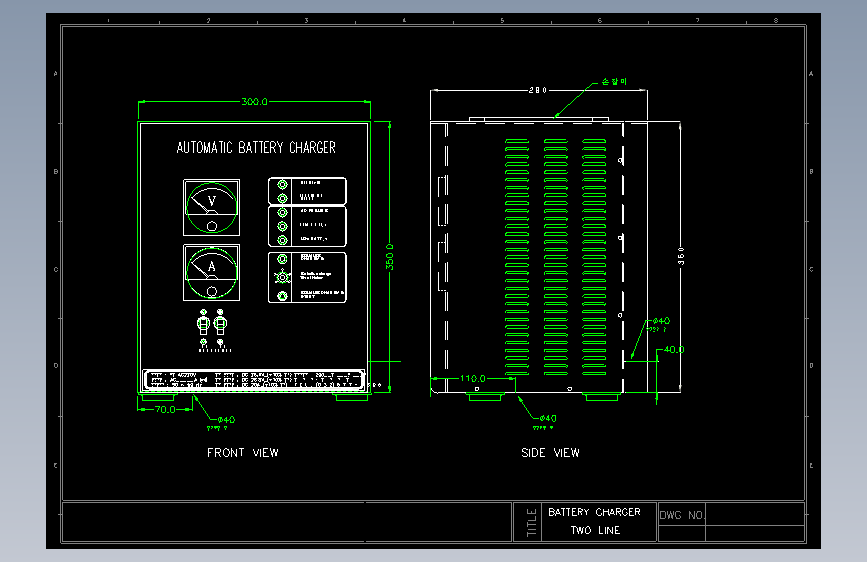Click the "AUTOMATIC BATTERY CHARGER" panel heading

click(x=256, y=148)
